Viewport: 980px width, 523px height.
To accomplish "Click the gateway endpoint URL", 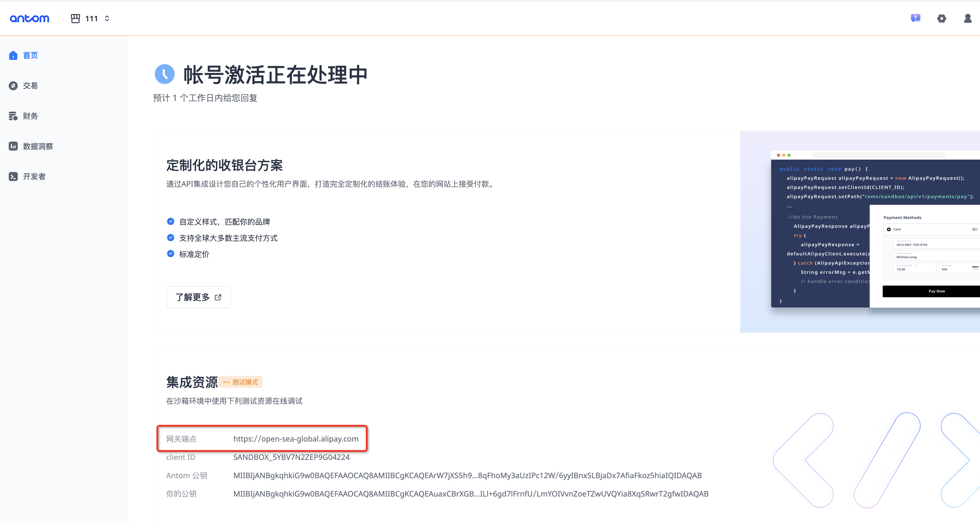I will click(x=296, y=439).
